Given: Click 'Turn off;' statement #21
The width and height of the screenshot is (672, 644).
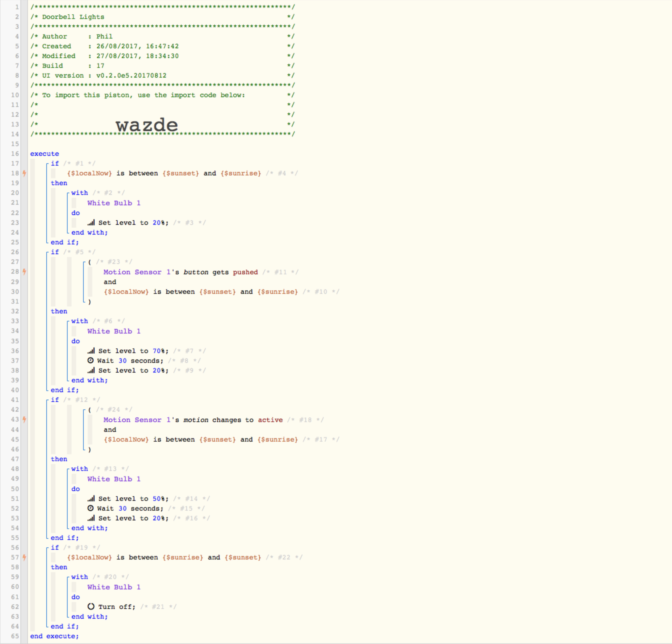Looking at the screenshot, I should coord(117,607).
